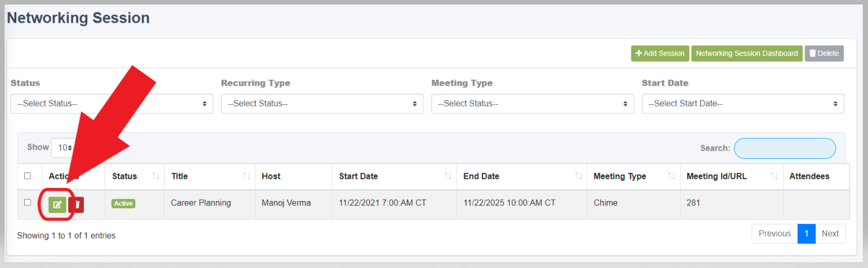Expand the Start Date filter dropdown
Viewport: 868px width, 268px height.
[743, 103]
